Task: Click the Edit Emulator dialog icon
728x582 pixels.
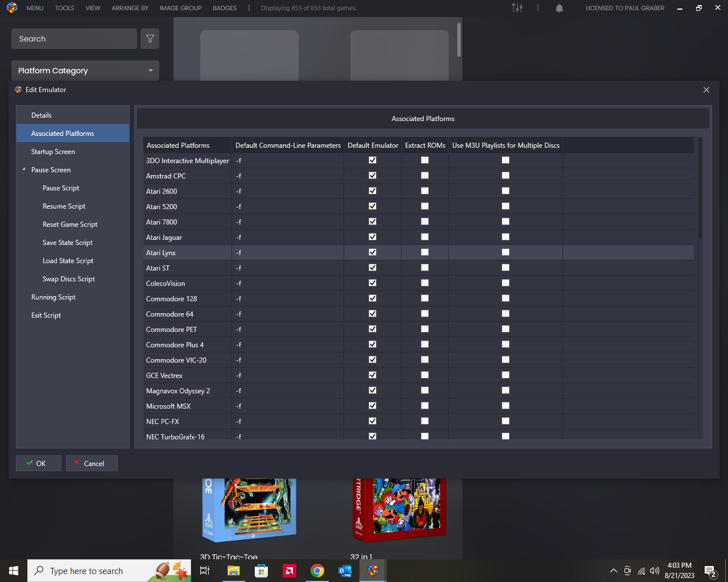Action: pyautogui.click(x=18, y=90)
